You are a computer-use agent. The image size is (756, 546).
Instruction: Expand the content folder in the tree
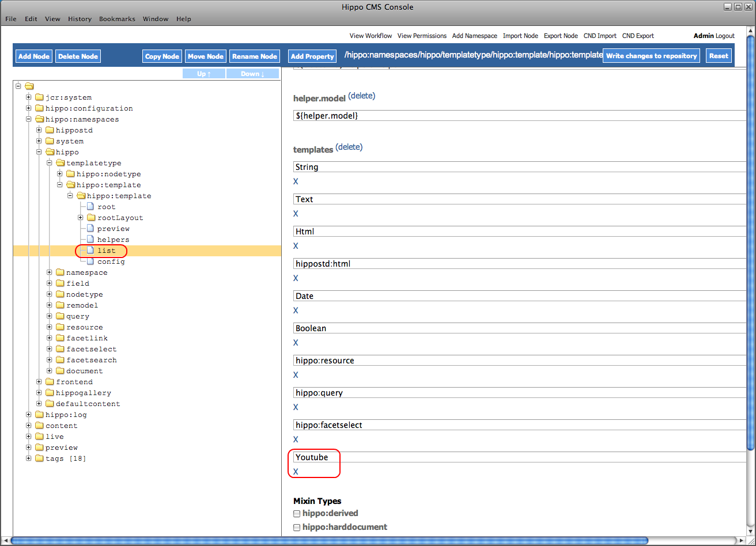point(29,426)
